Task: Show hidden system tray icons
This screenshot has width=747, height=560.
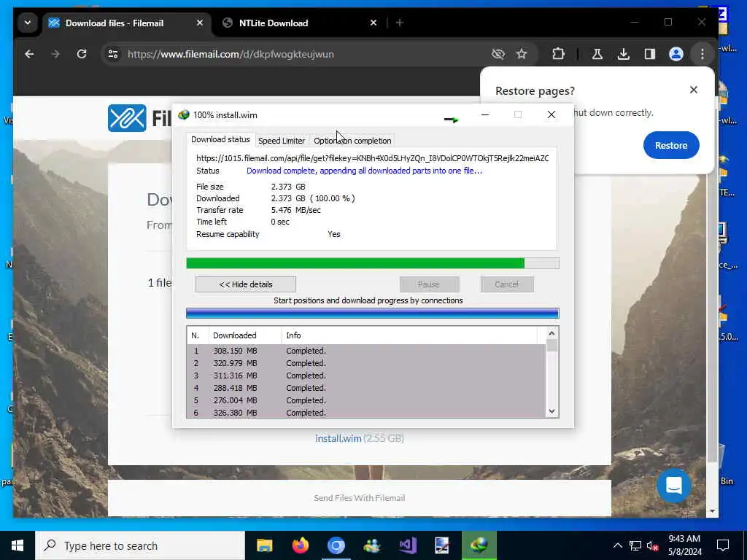Action: 617,545
